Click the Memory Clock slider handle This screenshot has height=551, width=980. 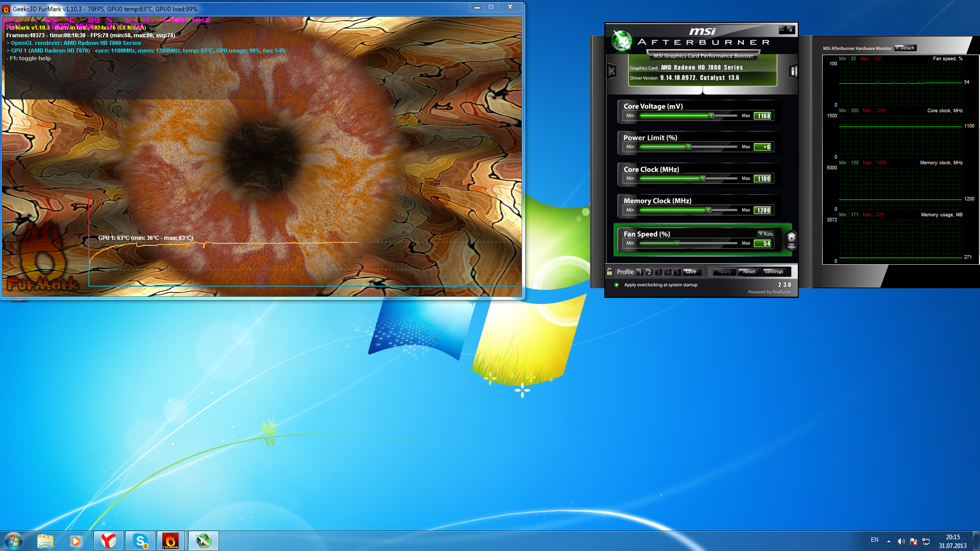tap(708, 210)
